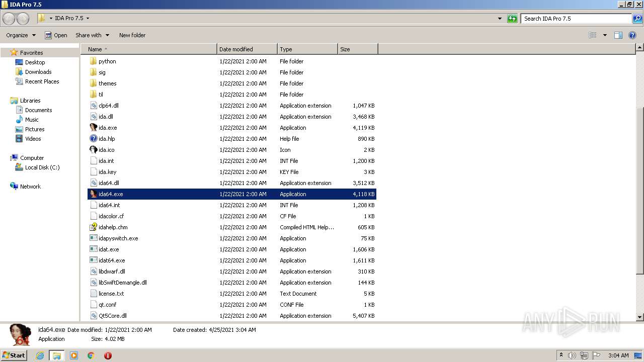Click the ida.hlp help file icon

click(93, 139)
